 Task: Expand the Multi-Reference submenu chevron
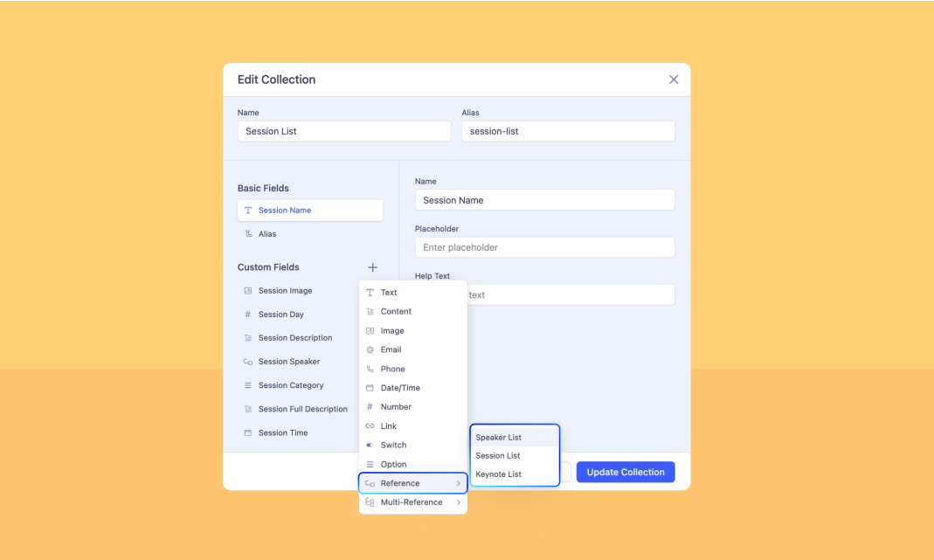tap(458, 502)
